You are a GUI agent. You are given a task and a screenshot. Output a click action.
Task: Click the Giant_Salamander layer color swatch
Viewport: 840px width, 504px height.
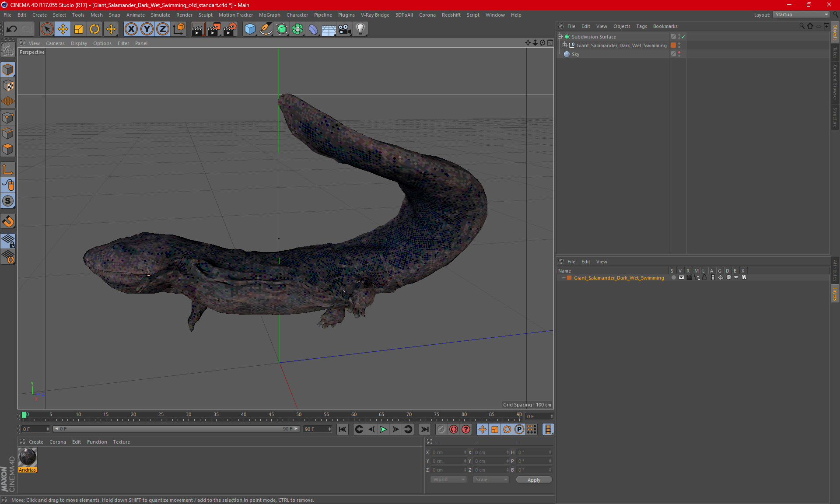click(x=569, y=278)
